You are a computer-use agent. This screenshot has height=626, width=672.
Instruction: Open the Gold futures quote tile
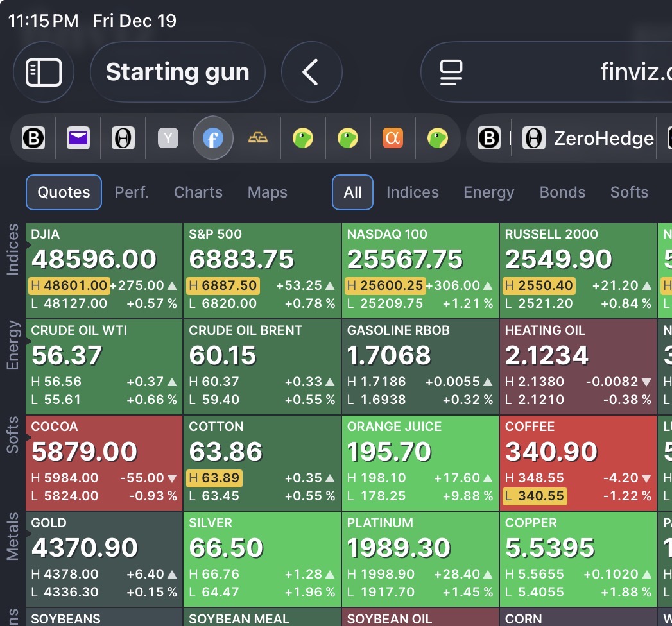(x=104, y=559)
